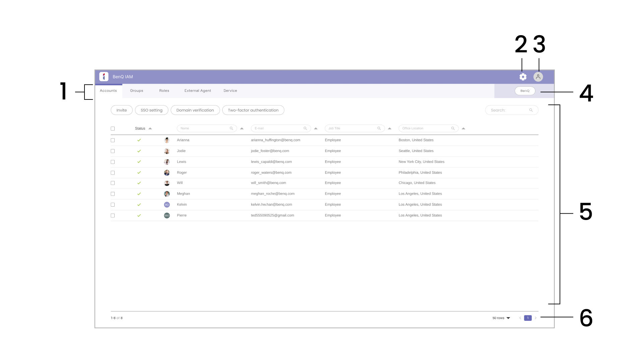
Task: Open Two-factor authentication settings
Action: (x=253, y=110)
